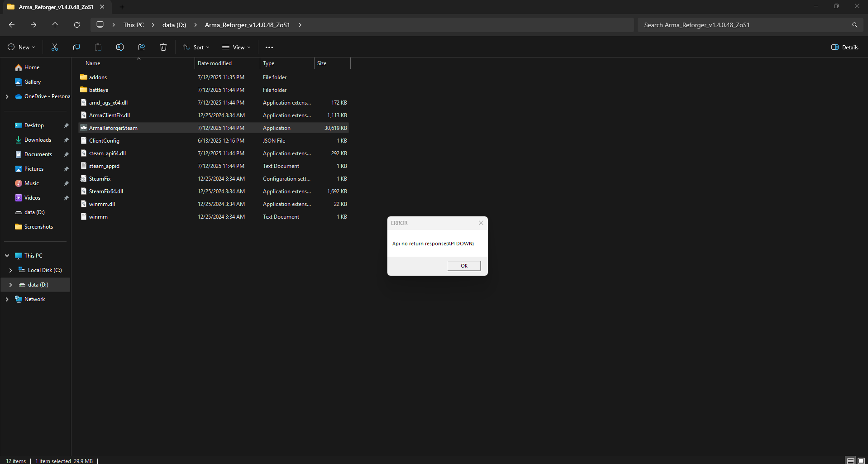Screen dimensions: 868x464
Task: Select SteamFix configuration file
Action: [x=214, y=179]
